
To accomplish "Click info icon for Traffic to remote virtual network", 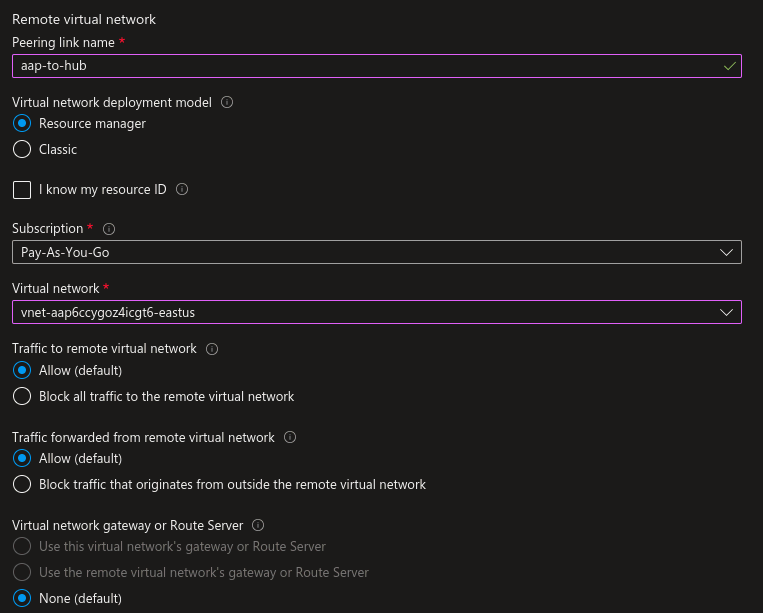I will click(x=212, y=349).
